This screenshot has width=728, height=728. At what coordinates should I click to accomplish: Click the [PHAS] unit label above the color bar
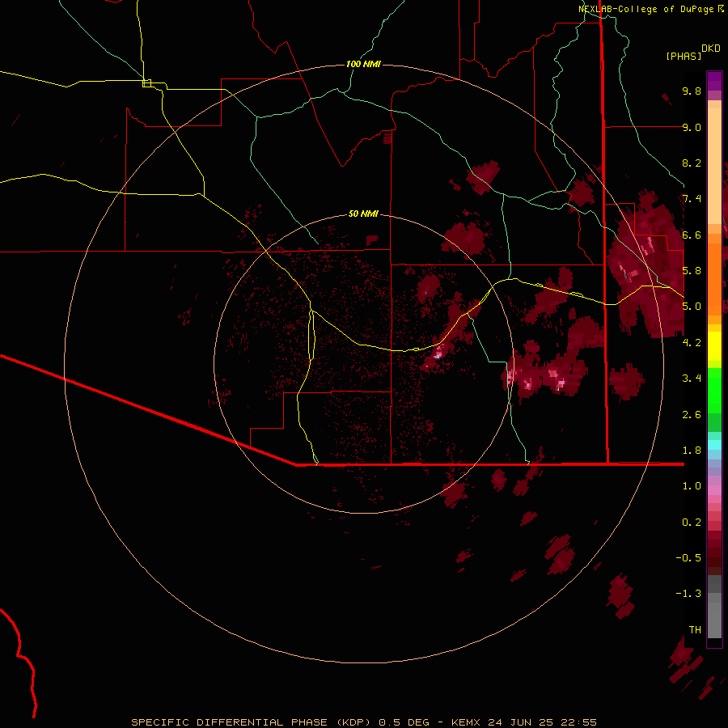point(684,56)
